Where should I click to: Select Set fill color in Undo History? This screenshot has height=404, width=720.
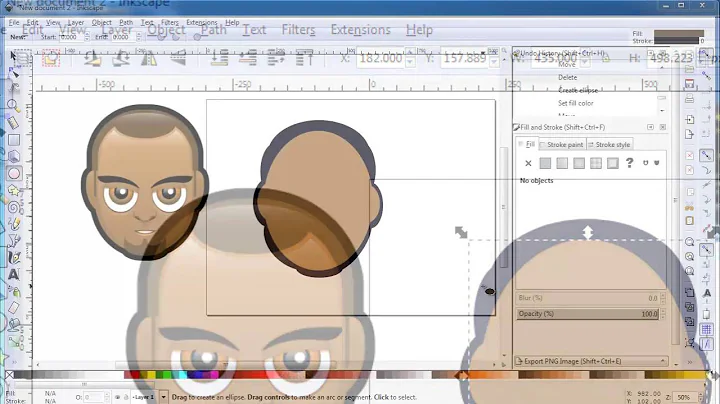(x=576, y=103)
